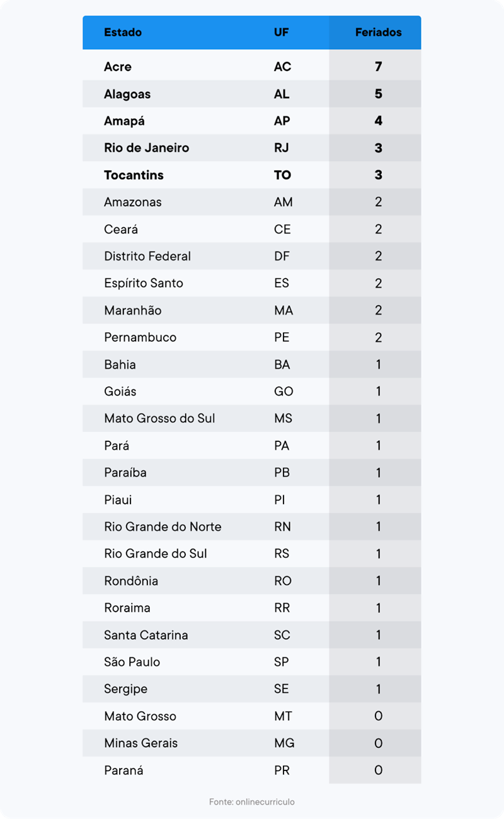Screen dimensions: 504x819
Task: Click the Estado column header
Action: point(123,32)
